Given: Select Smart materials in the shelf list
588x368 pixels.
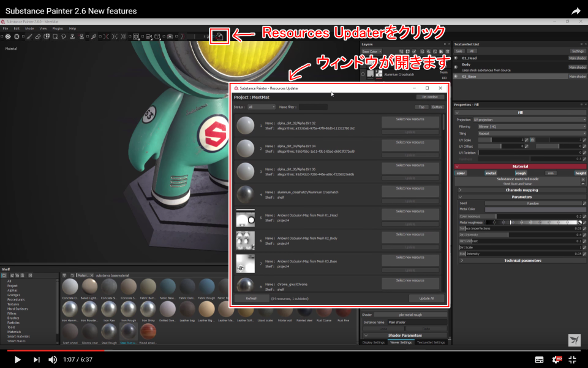Looking at the screenshot, I should point(19,337).
